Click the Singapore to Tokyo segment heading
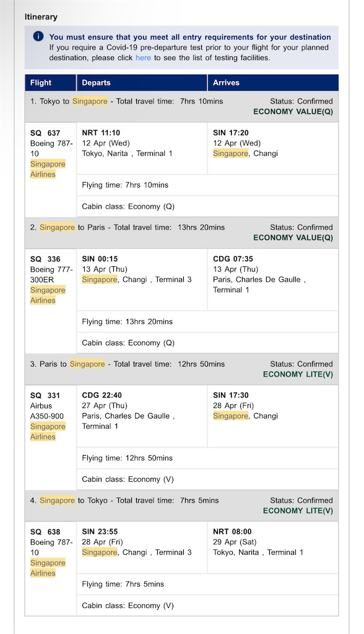 [x=124, y=500]
